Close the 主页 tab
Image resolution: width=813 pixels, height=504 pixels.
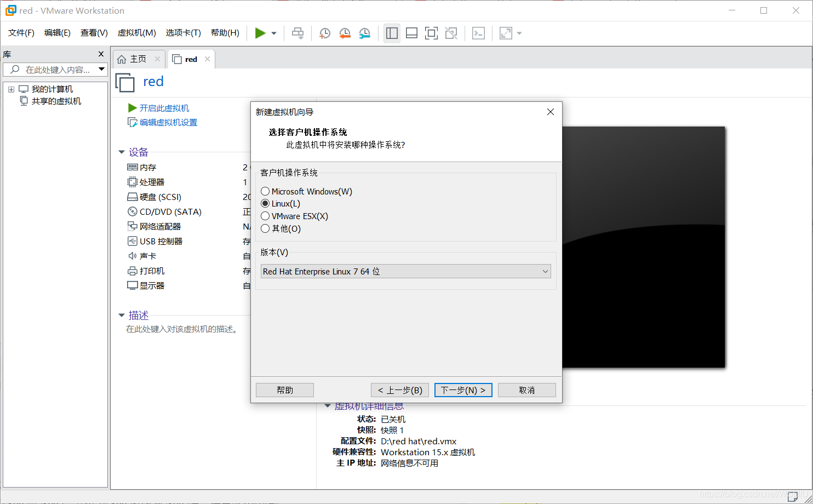point(157,59)
